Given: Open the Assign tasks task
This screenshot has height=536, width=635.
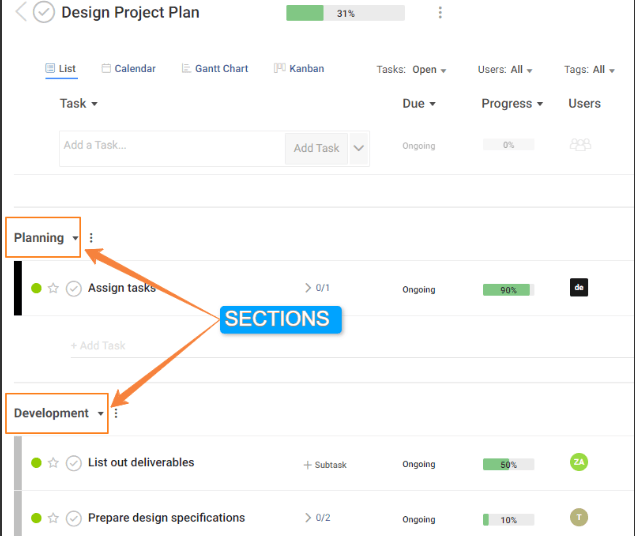Looking at the screenshot, I should pos(122,288).
